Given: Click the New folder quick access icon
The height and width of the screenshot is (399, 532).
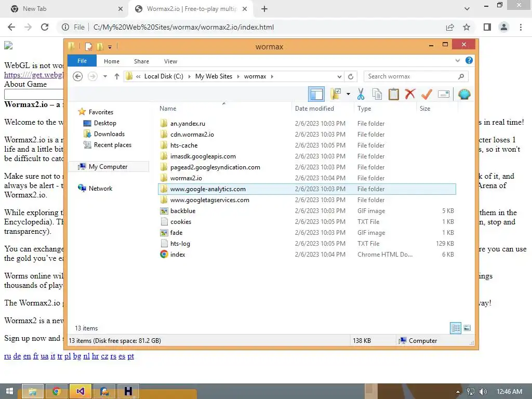Looking at the screenshot, I should tap(100, 46).
